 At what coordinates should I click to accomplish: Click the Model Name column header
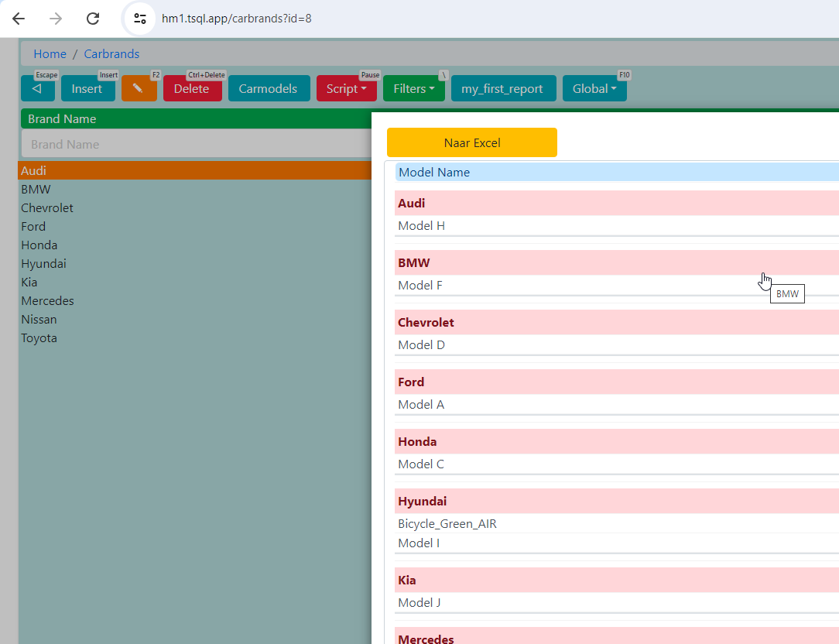617,173
